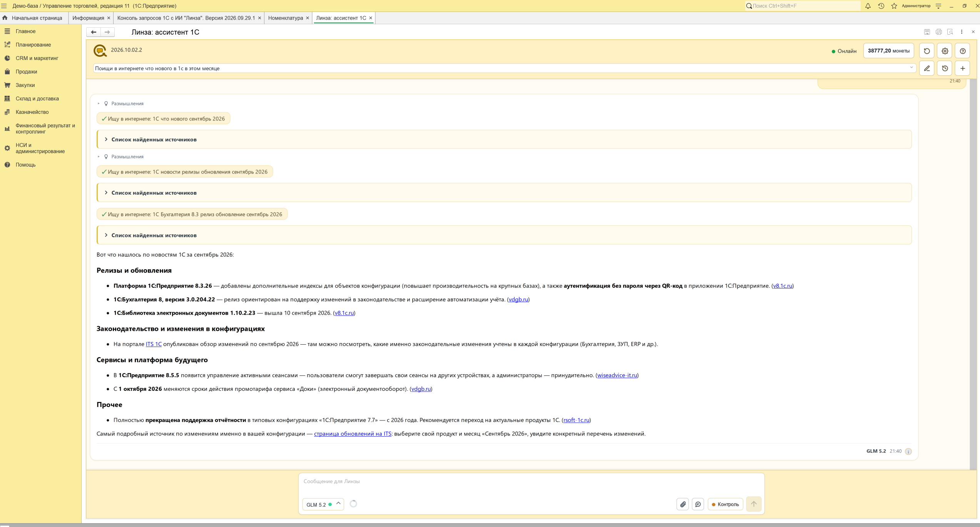Click the chat vertical scrollbar
The image size is (980, 527).
(x=973, y=275)
